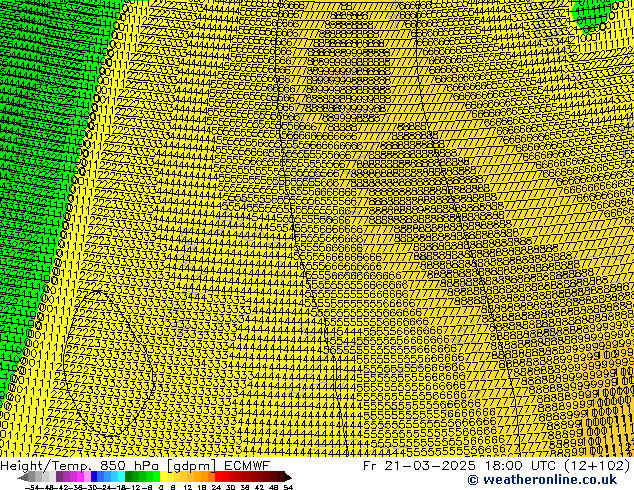
Task: Pick the cyan legend swatch above -18
Action: click(121, 477)
